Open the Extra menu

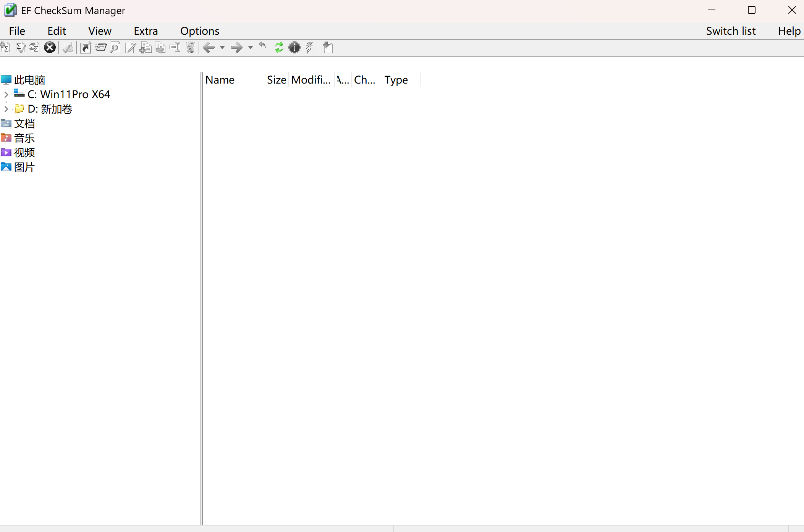pyautogui.click(x=146, y=31)
